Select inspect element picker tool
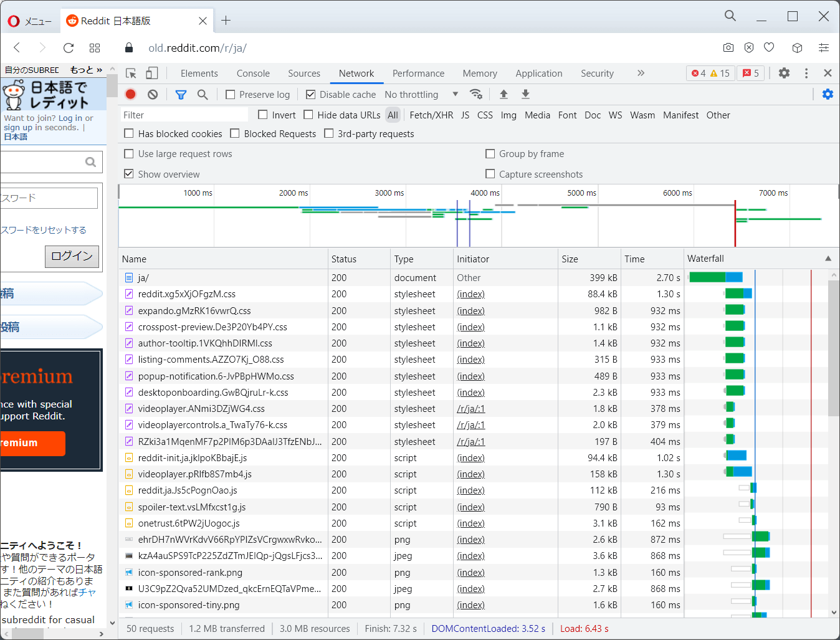Screen dimensions: 840x640 pyautogui.click(x=131, y=74)
